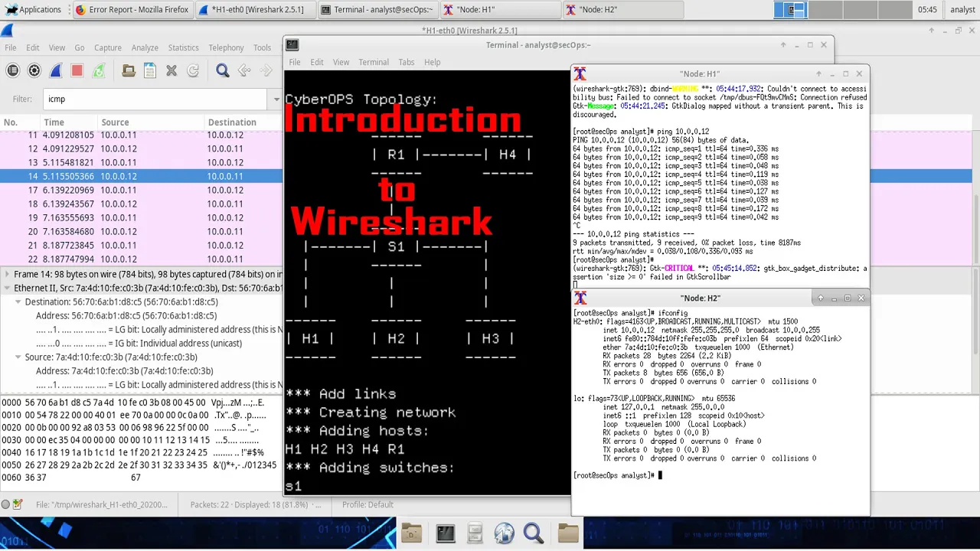Collapse the Source 7a:4d:10:fe:c0:3b subtree
980x551 pixels.
[18, 357]
